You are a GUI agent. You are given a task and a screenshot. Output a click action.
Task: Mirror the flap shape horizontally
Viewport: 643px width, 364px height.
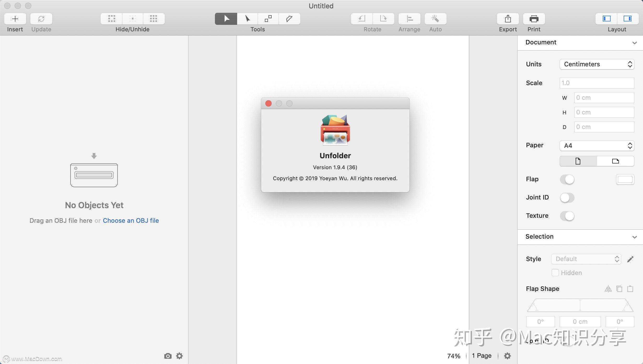pos(608,289)
